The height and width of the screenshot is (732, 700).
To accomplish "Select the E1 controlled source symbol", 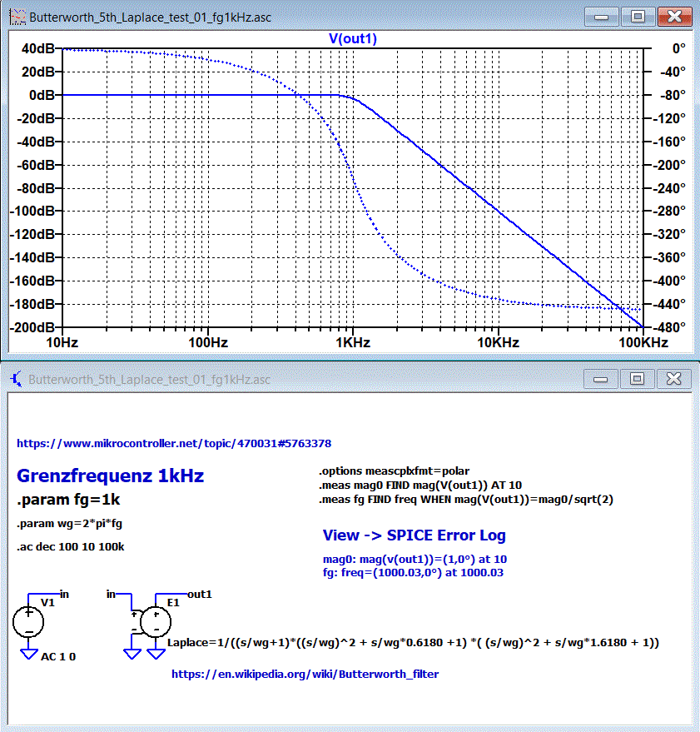I will pos(156,622).
